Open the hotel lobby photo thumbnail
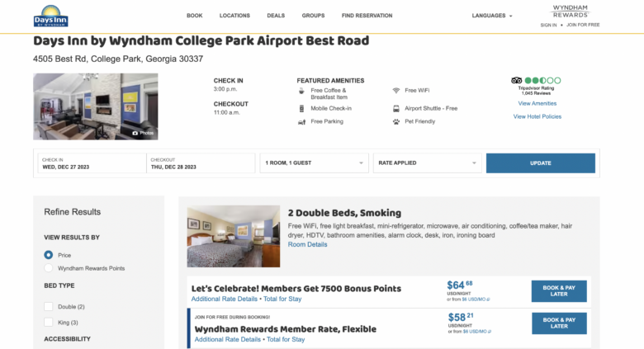The height and width of the screenshot is (349, 644). (96, 106)
